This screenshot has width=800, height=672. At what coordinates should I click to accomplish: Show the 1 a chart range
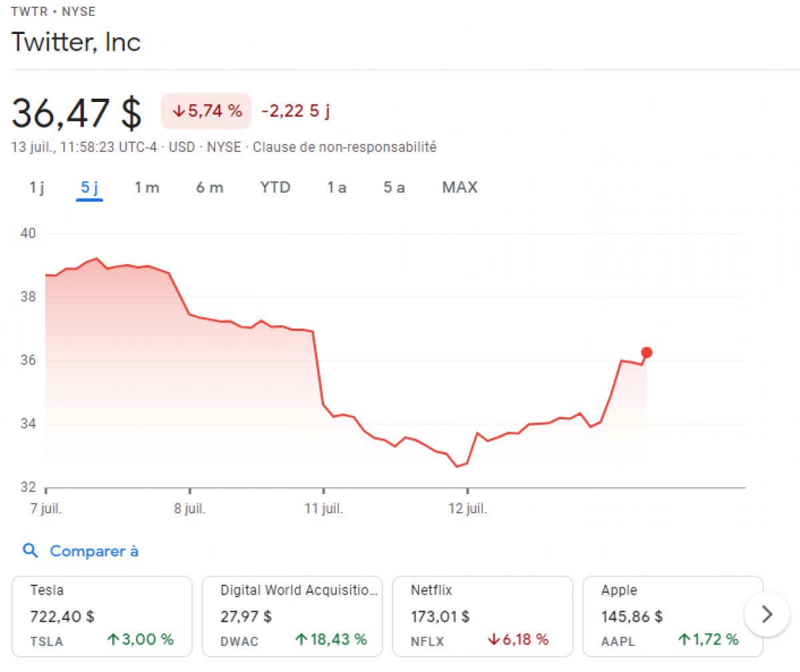[337, 187]
